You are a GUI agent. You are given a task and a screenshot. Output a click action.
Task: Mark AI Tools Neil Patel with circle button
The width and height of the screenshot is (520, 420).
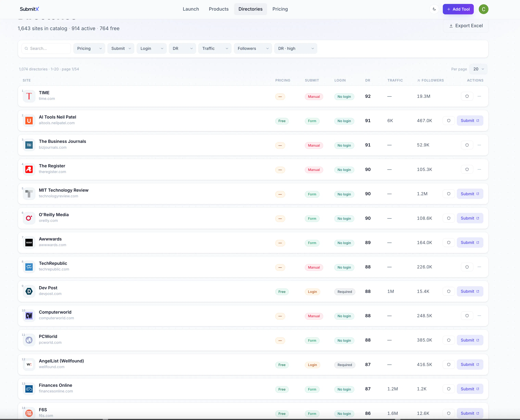(449, 120)
